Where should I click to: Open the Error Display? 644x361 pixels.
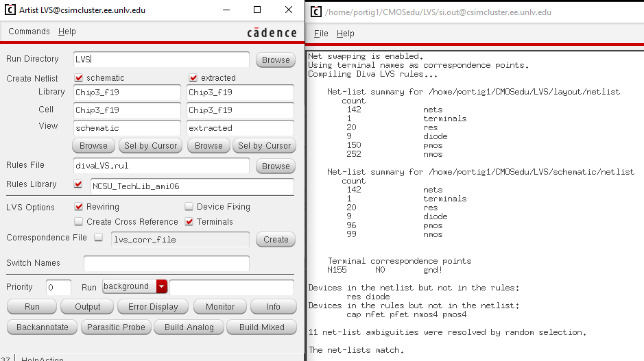(153, 307)
